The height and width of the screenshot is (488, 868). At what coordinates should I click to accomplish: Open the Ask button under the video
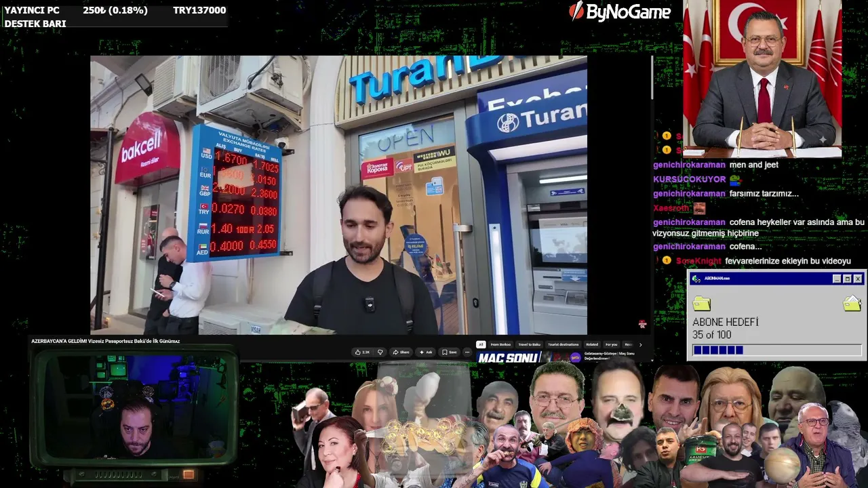426,352
